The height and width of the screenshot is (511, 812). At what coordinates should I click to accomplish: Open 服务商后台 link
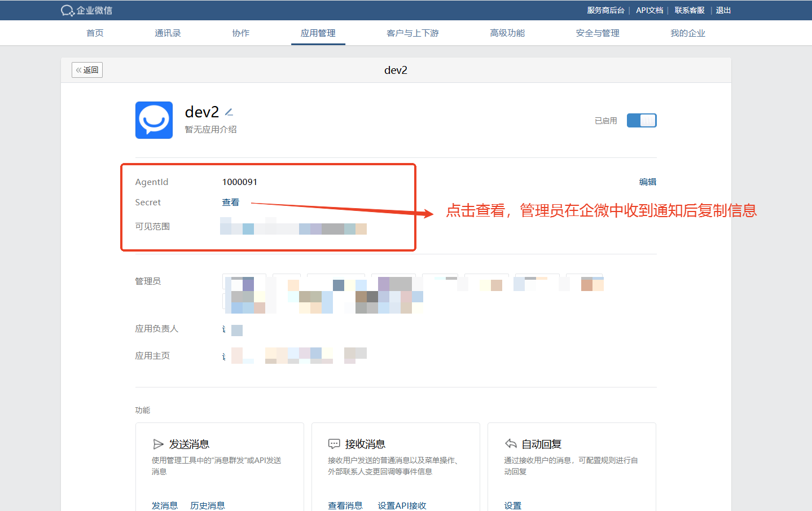[605, 10]
